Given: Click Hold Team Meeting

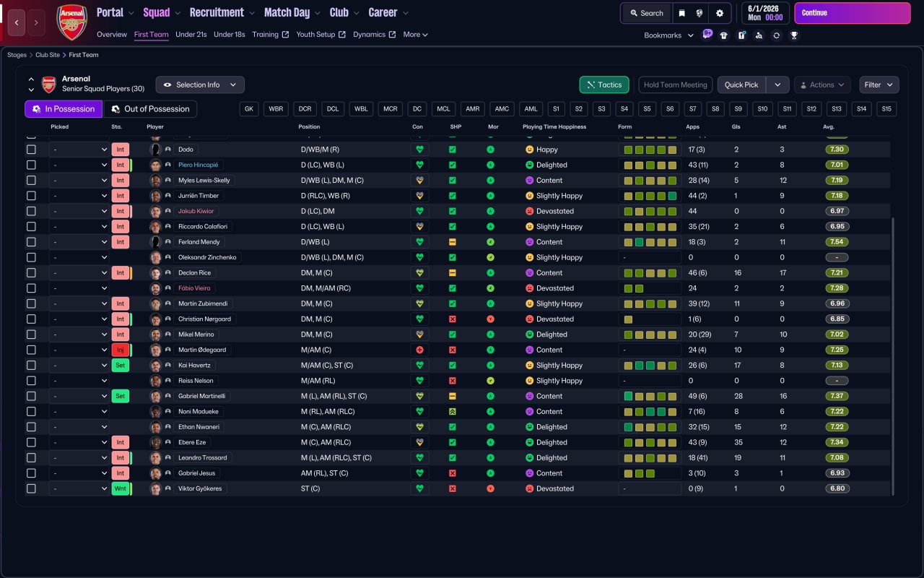Looking at the screenshot, I should (676, 85).
